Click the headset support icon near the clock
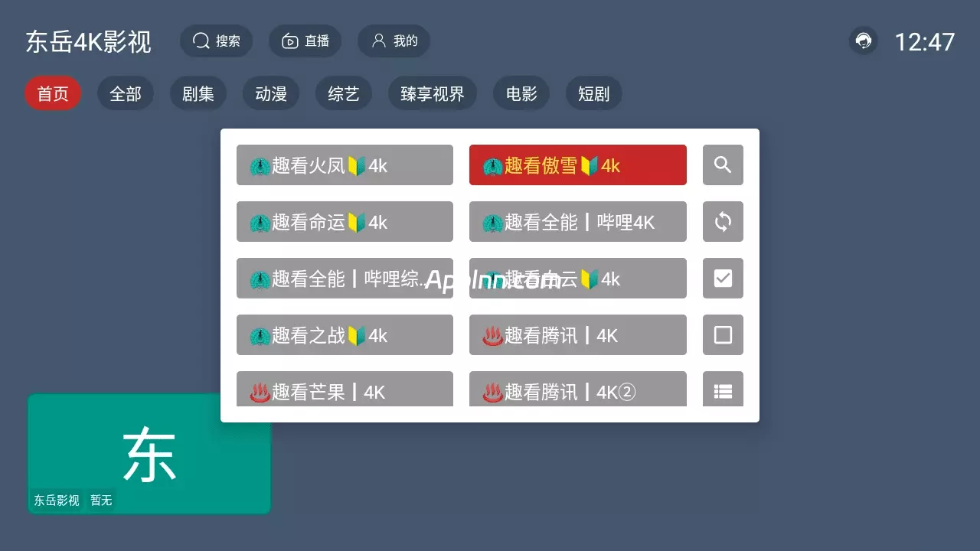980x551 pixels. point(864,41)
